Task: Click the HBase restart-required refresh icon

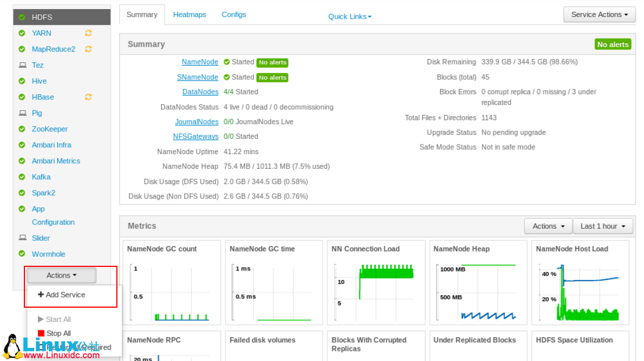Action: [88, 97]
